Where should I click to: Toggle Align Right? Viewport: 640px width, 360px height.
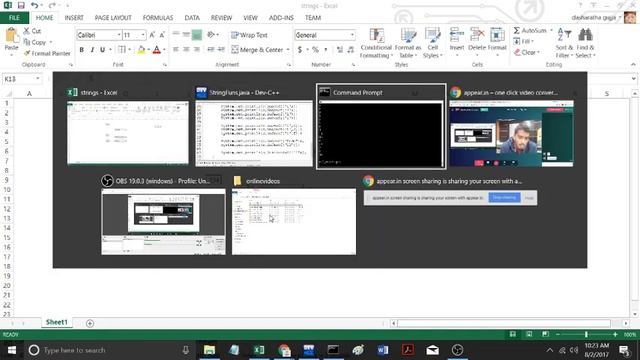(x=196, y=49)
